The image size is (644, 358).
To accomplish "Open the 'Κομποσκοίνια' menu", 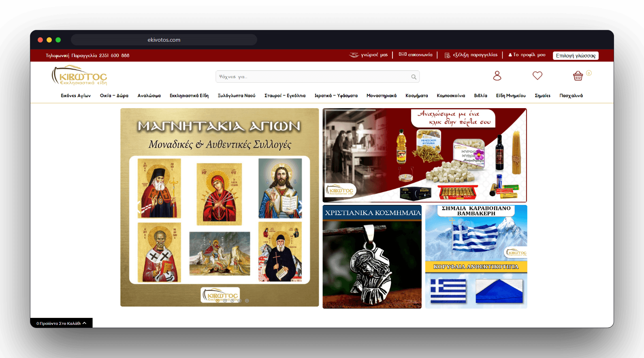I will 451,96.
